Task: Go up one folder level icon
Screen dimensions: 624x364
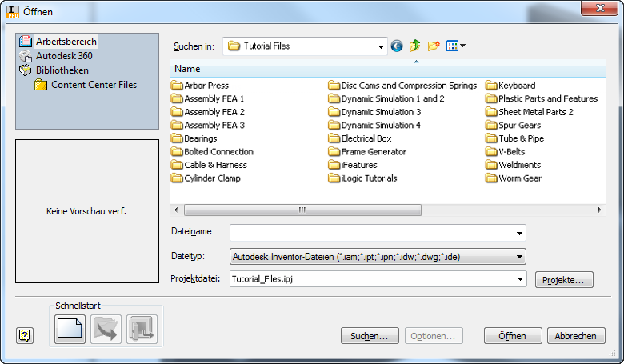Action: pos(414,46)
